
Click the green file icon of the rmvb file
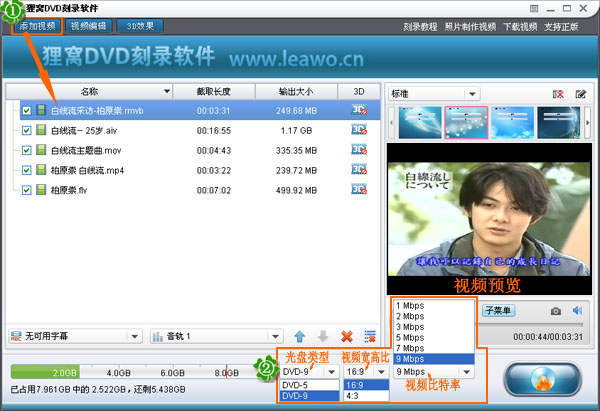click(x=41, y=110)
